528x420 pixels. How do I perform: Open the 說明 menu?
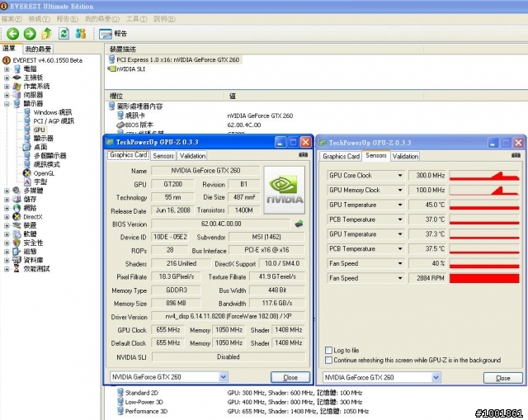tap(165, 19)
